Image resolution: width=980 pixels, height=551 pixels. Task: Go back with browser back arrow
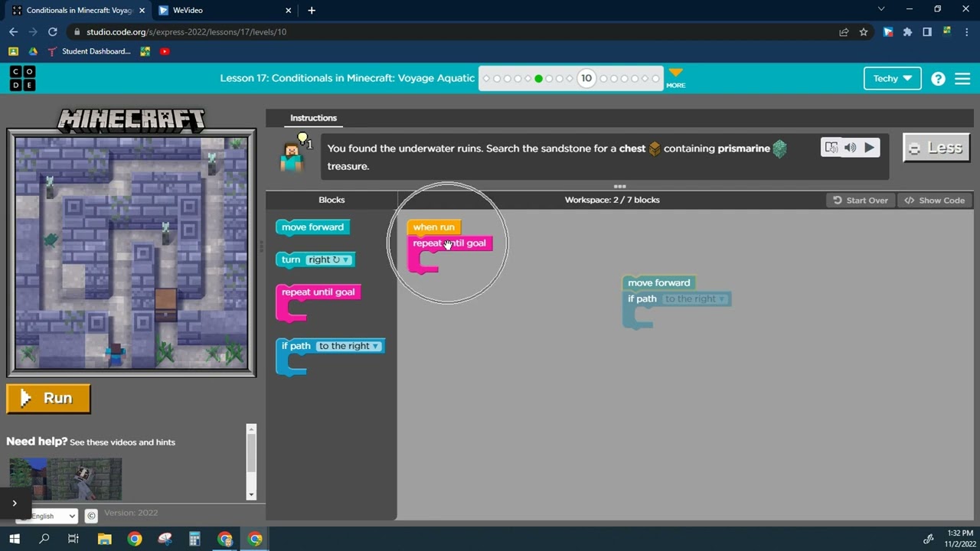[x=13, y=32]
